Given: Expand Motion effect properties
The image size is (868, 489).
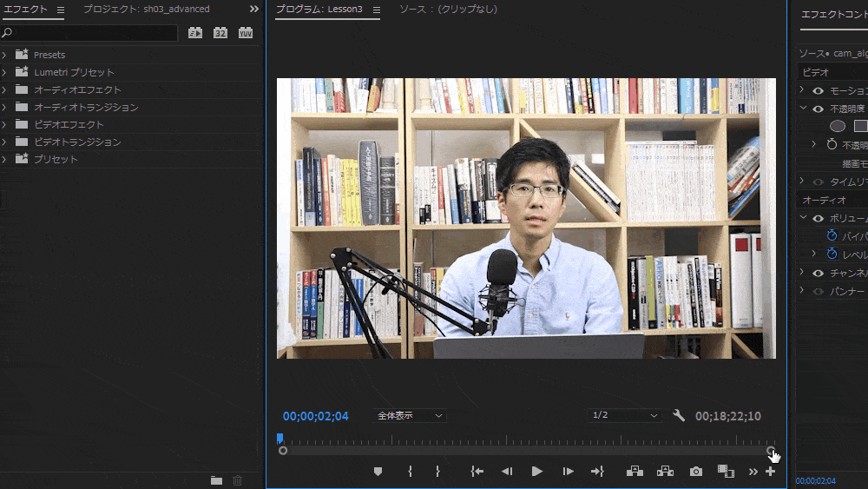Looking at the screenshot, I should click(x=801, y=89).
